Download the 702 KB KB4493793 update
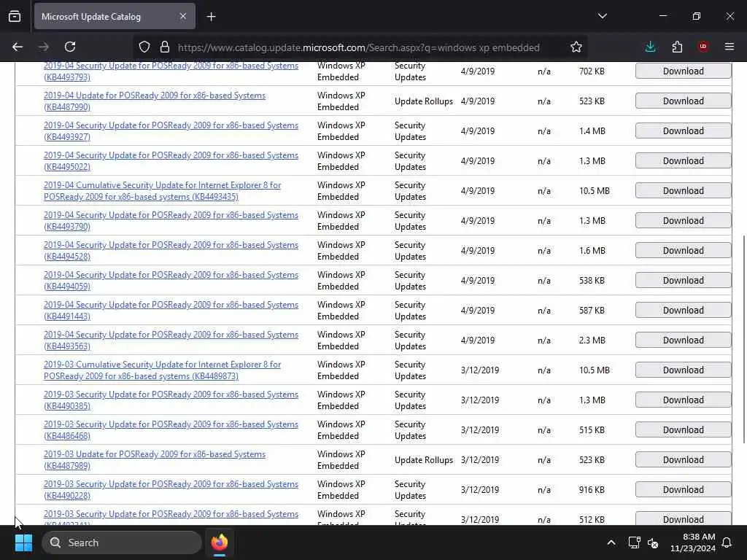 click(x=683, y=71)
